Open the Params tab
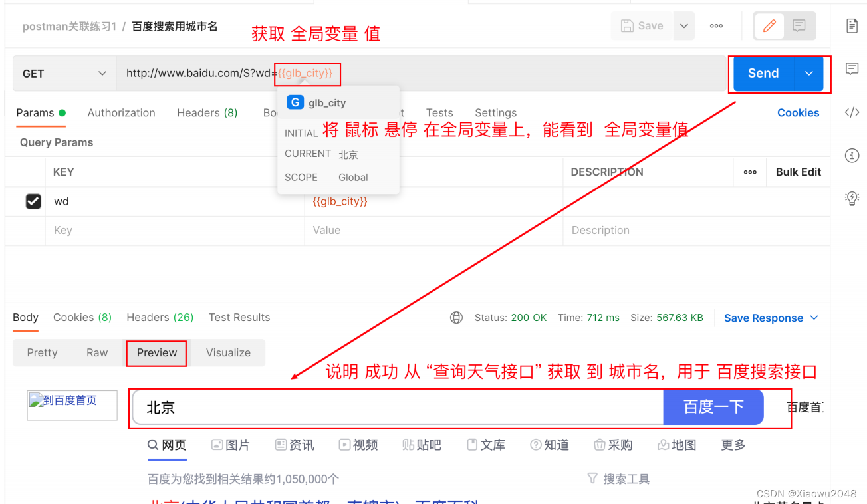Image resolution: width=867 pixels, height=504 pixels. pyautogui.click(x=41, y=113)
